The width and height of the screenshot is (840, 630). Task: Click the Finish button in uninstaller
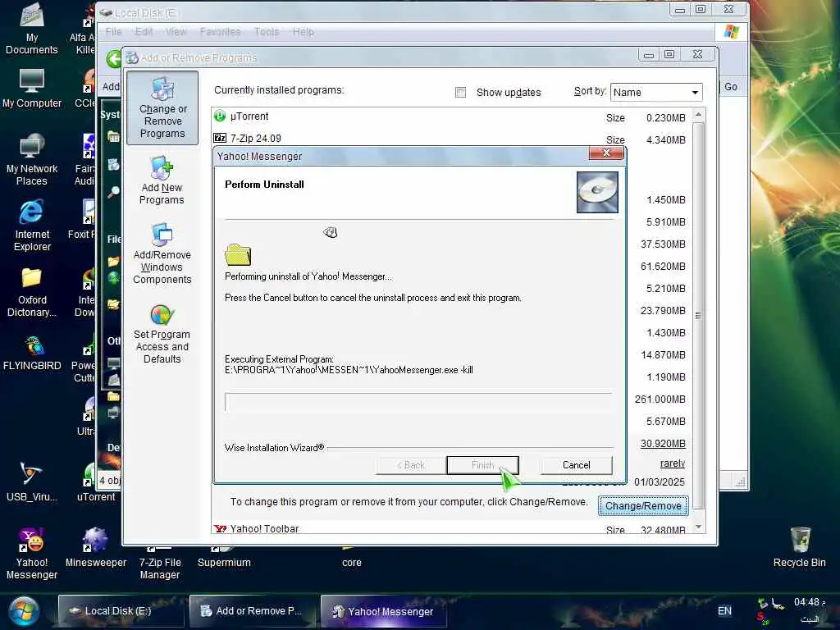(482, 465)
